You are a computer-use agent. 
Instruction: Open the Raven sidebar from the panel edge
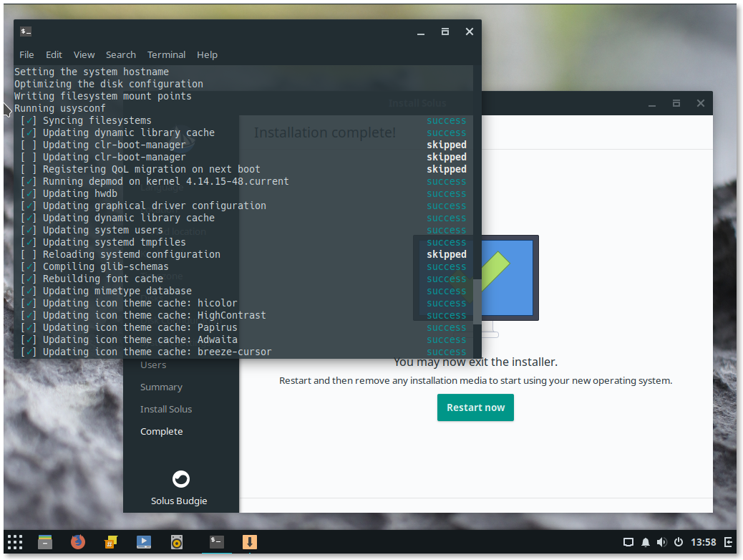coord(728,542)
